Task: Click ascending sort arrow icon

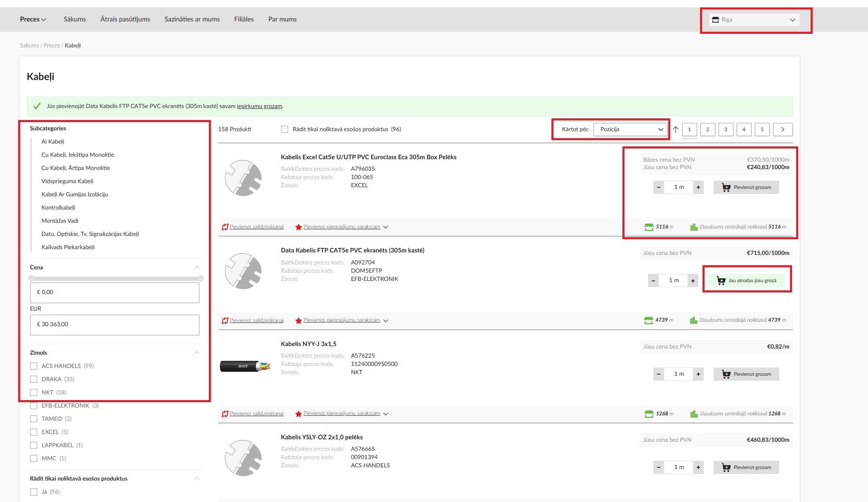Action: coord(676,130)
